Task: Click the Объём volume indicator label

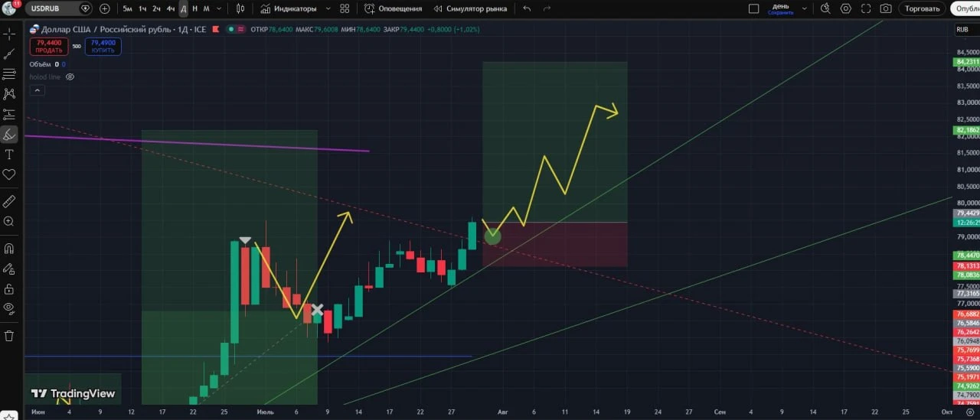Action: click(x=40, y=64)
